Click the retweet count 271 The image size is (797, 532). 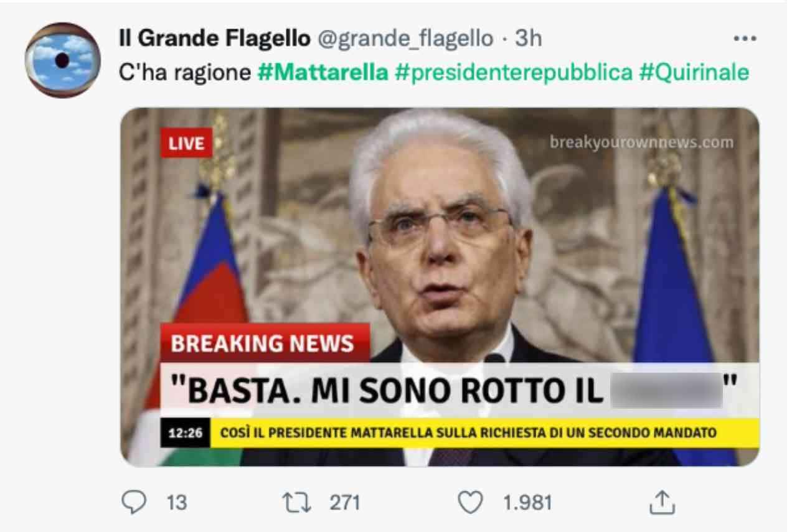point(344,503)
